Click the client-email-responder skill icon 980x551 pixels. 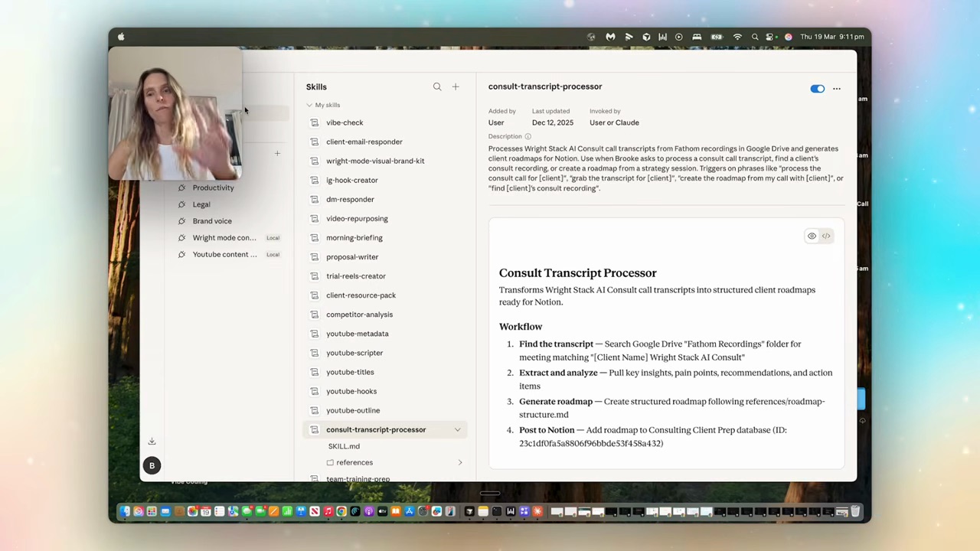pyautogui.click(x=315, y=142)
